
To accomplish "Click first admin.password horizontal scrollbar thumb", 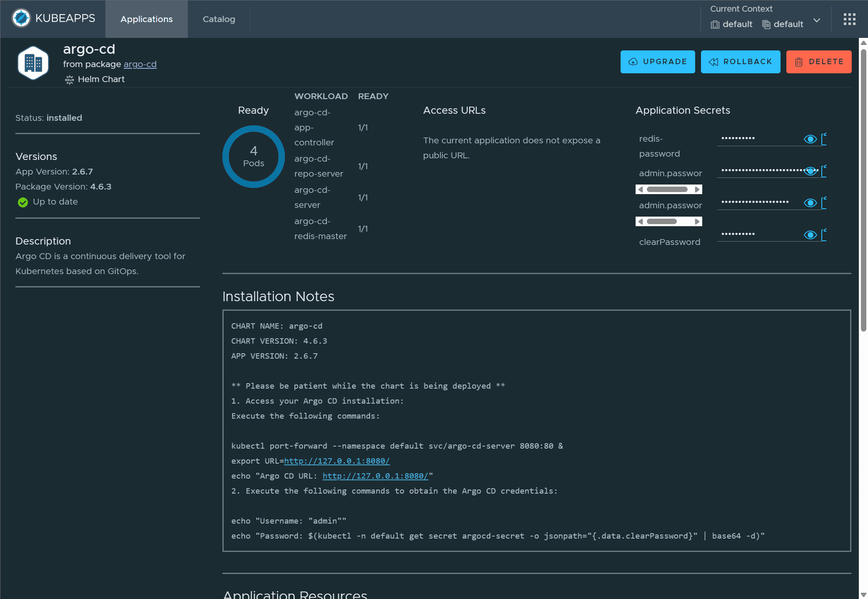I will pyautogui.click(x=667, y=190).
